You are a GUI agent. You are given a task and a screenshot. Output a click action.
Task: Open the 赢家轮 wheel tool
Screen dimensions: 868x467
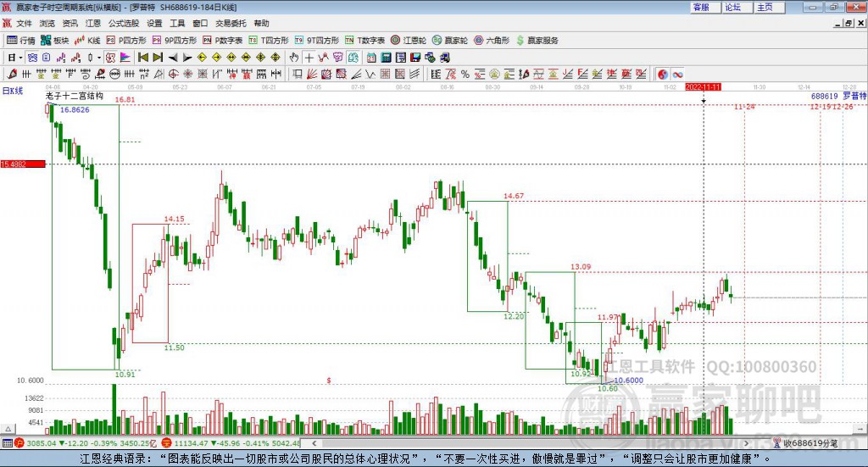click(449, 41)
